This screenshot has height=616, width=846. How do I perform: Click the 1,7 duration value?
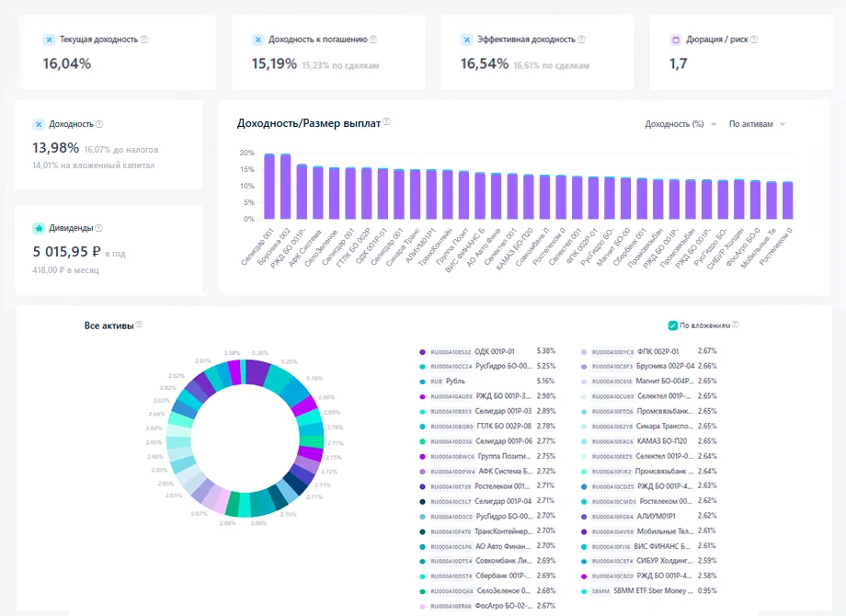click(679, 63)
